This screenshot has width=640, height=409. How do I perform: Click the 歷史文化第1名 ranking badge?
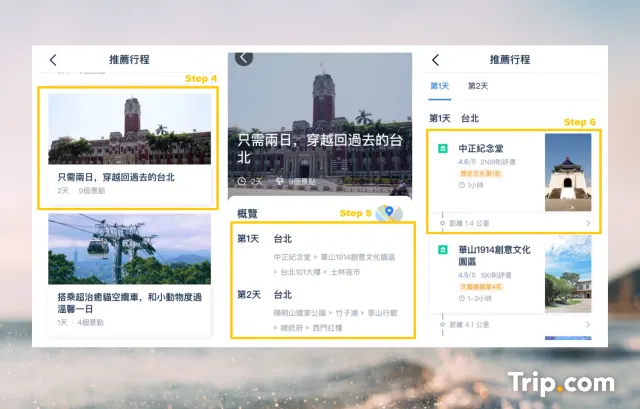tap(480, 173)
